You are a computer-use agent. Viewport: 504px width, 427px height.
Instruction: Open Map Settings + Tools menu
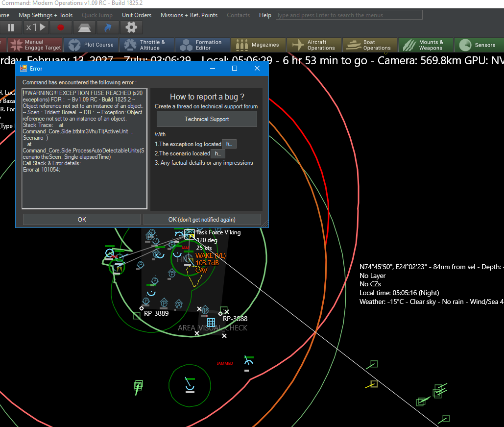pyautogui.click(x=46, y=15)
